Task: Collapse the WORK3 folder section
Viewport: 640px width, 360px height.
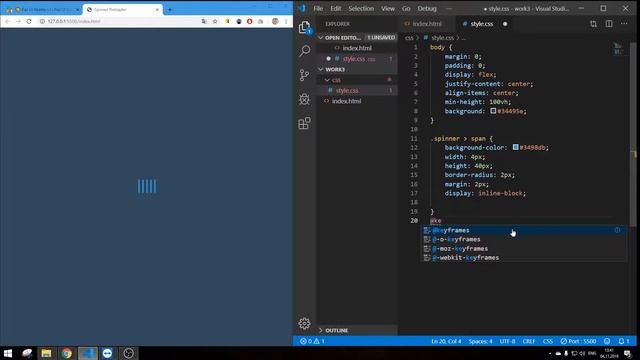Action: coord(321,69)
